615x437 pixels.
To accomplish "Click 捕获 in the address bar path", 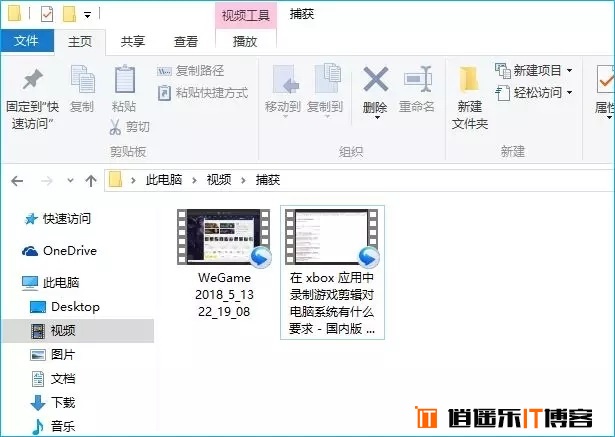I will coord(268,180).
